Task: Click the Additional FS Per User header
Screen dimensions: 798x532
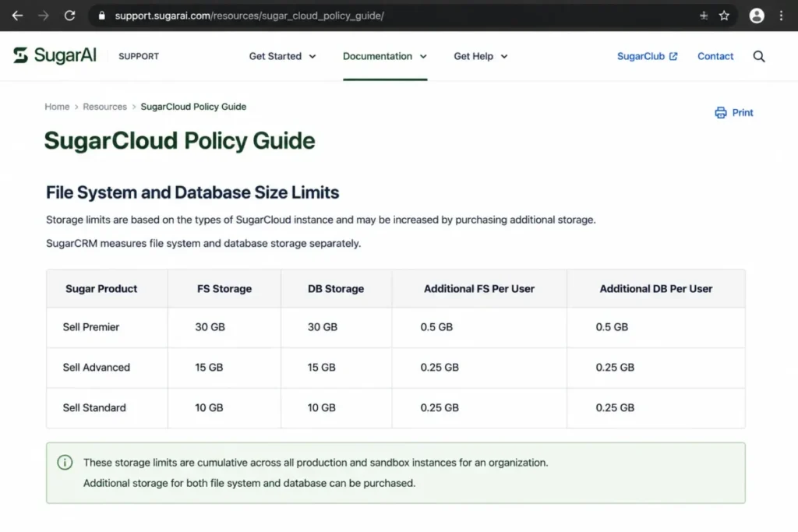Action: click(x=479, y=289)
